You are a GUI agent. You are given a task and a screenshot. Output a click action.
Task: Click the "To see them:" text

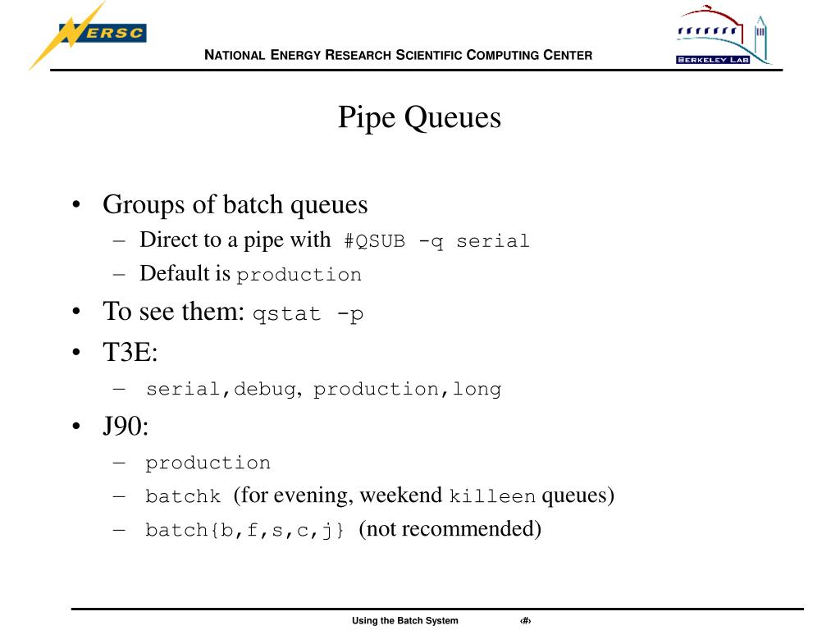(174, 312)
